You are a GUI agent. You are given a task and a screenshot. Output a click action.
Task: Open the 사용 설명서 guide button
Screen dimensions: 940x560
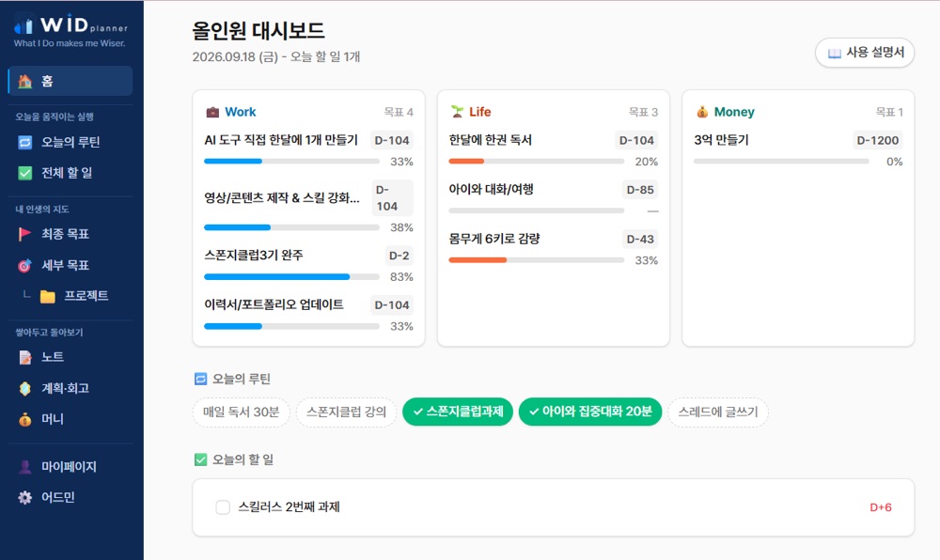pyautogui.click(x=865, y=53)
